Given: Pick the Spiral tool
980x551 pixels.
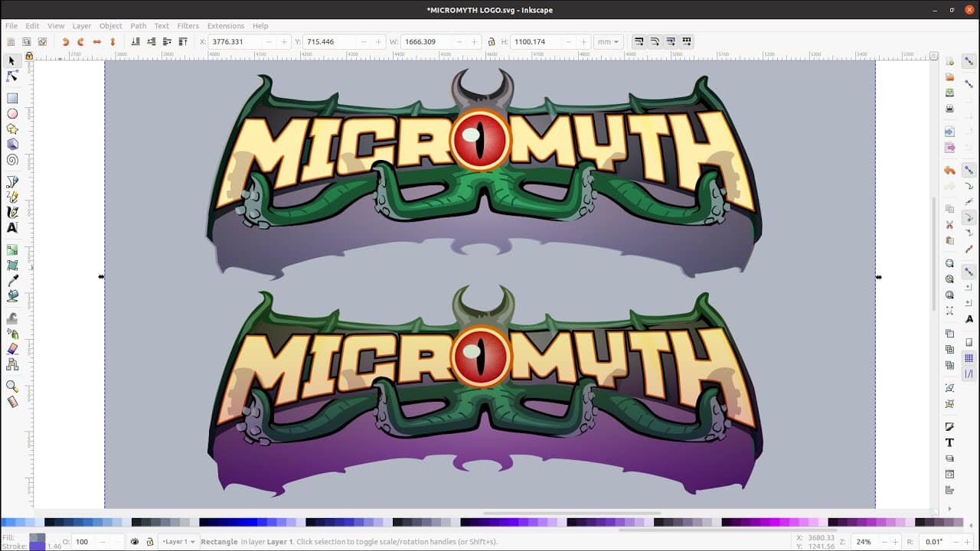Looking at the screenshot, I should point(12,160).
